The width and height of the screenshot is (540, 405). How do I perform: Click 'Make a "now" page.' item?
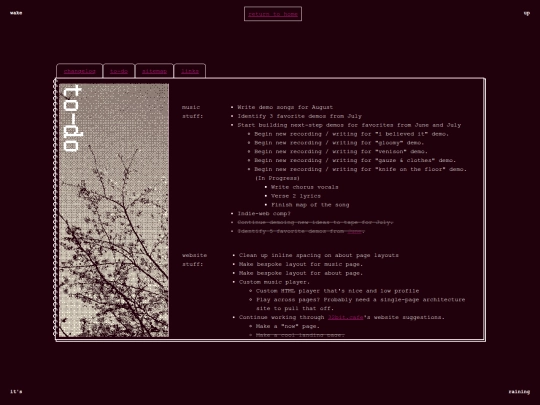pos(288,326)
